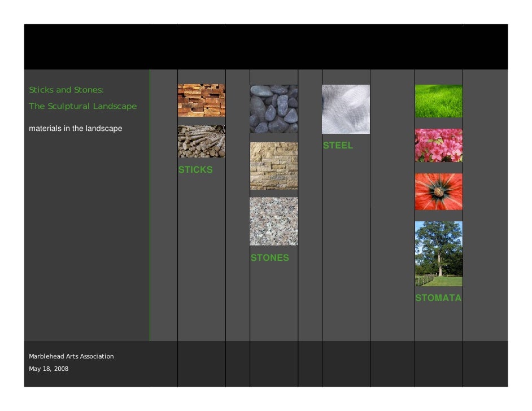Click 'Marblehead Arts Association' footer text
Screen dimensions: 532x411
[71, 356]
